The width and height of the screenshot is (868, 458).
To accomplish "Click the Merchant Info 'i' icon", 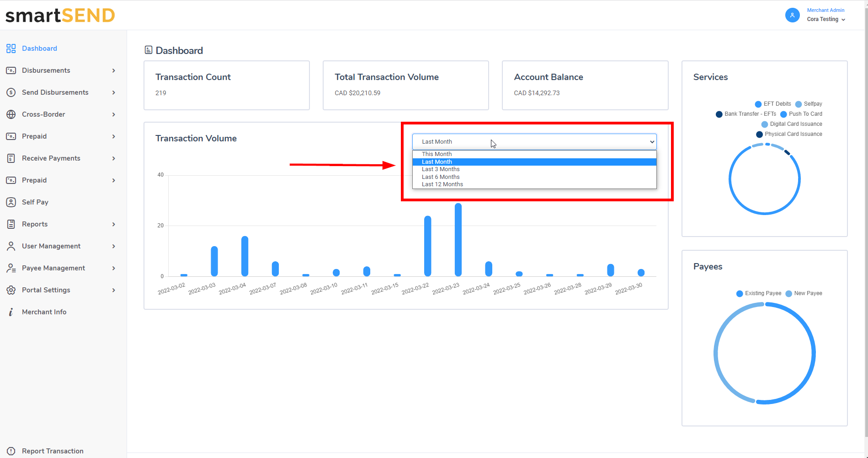I will (11, 312).
